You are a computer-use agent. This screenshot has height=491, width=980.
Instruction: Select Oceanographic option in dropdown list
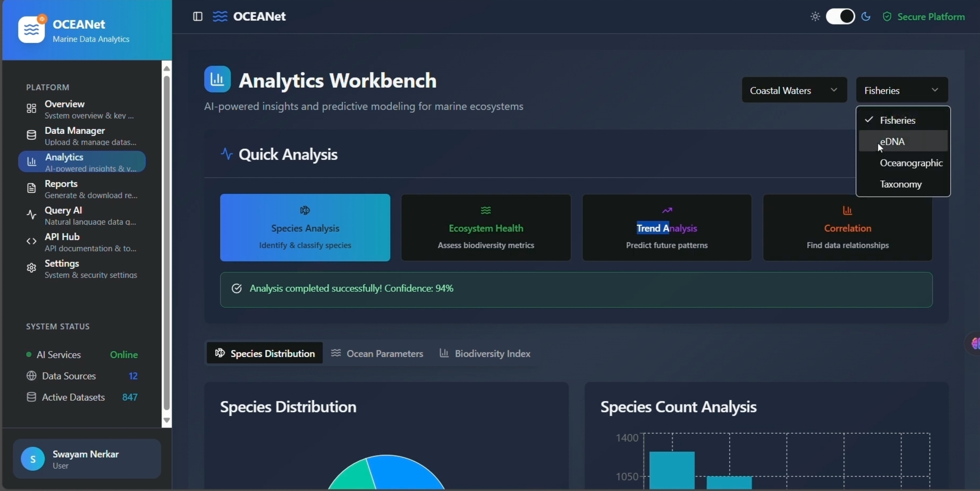coord(903,163)
